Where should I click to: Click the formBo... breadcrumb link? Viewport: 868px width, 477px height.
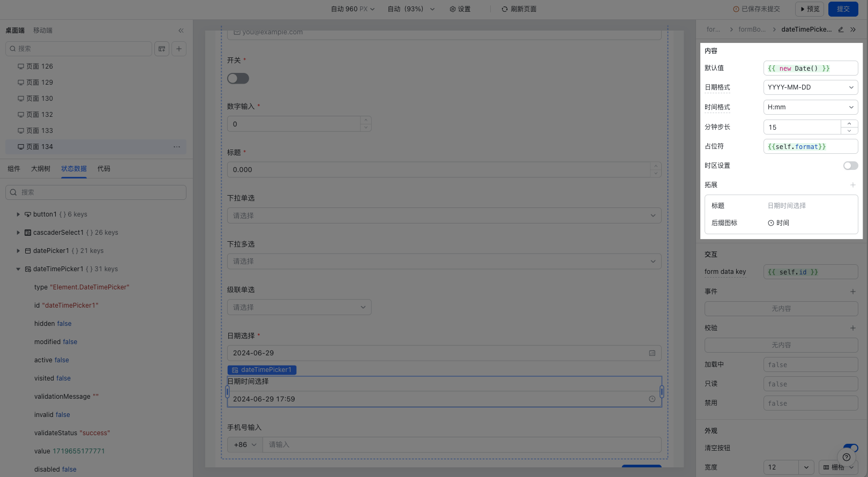[752, 29]
